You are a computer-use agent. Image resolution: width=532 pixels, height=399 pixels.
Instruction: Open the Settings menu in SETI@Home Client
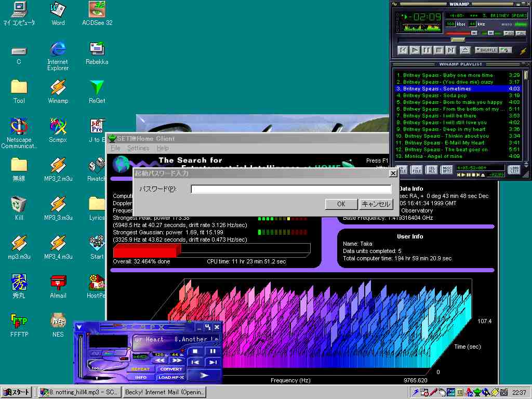coord(138,148)
